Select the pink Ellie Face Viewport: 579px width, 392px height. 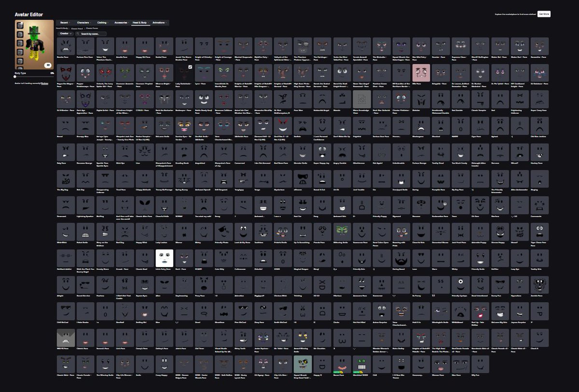pyautogui.click(x=421, y=73)
